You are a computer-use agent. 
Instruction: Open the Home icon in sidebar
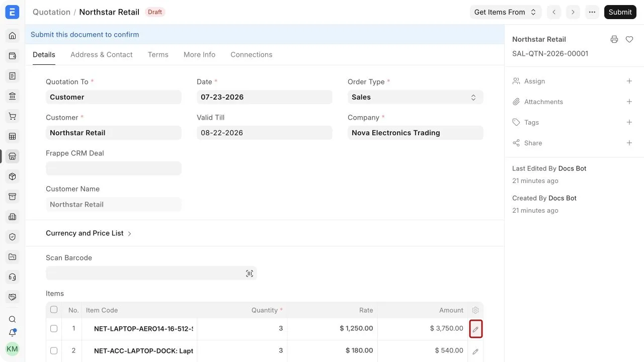[x=13, y=36]
